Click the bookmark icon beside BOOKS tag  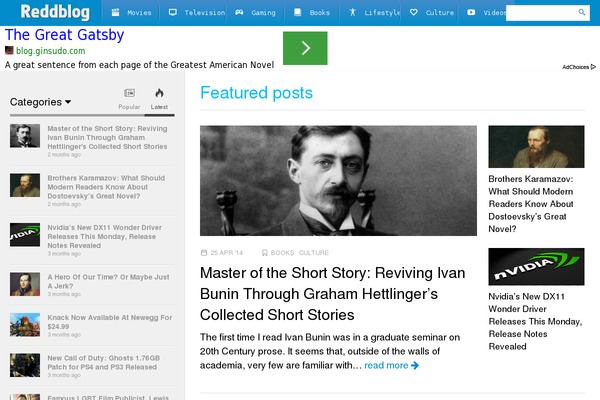(x=264, y=252)
